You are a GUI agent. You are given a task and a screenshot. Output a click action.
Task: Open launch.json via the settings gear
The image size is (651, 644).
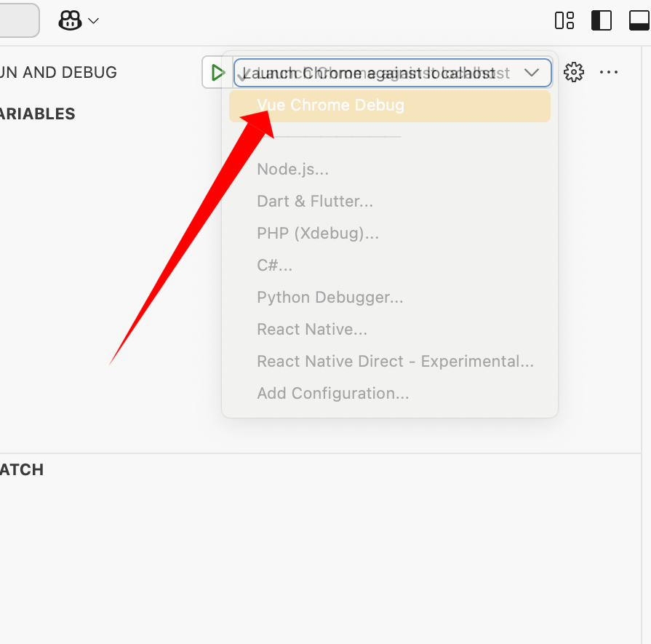[574, 72]
